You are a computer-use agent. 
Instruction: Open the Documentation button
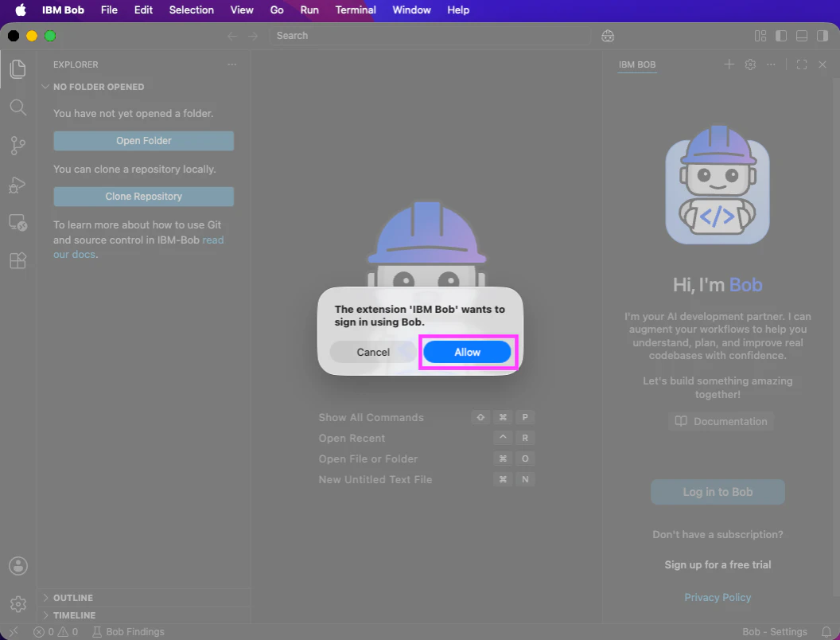point(721,421)
